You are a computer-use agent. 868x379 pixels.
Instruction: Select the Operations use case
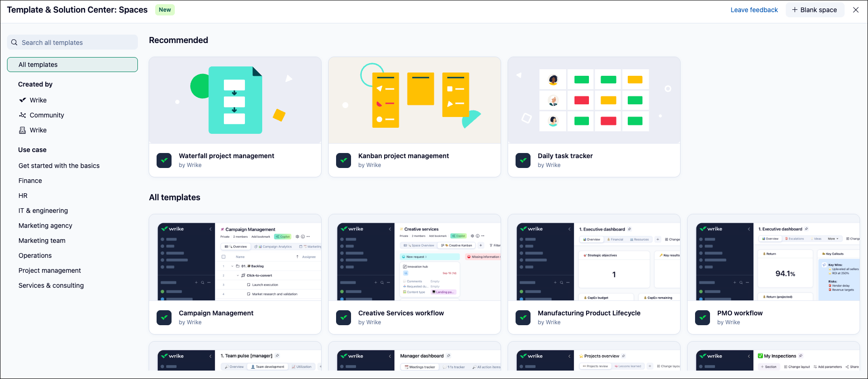[35, 255]
